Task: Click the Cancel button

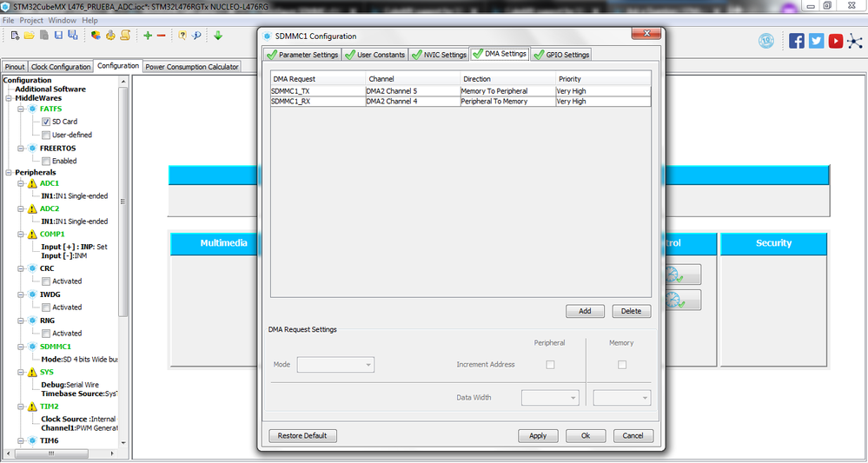Action: click(633, 436)
